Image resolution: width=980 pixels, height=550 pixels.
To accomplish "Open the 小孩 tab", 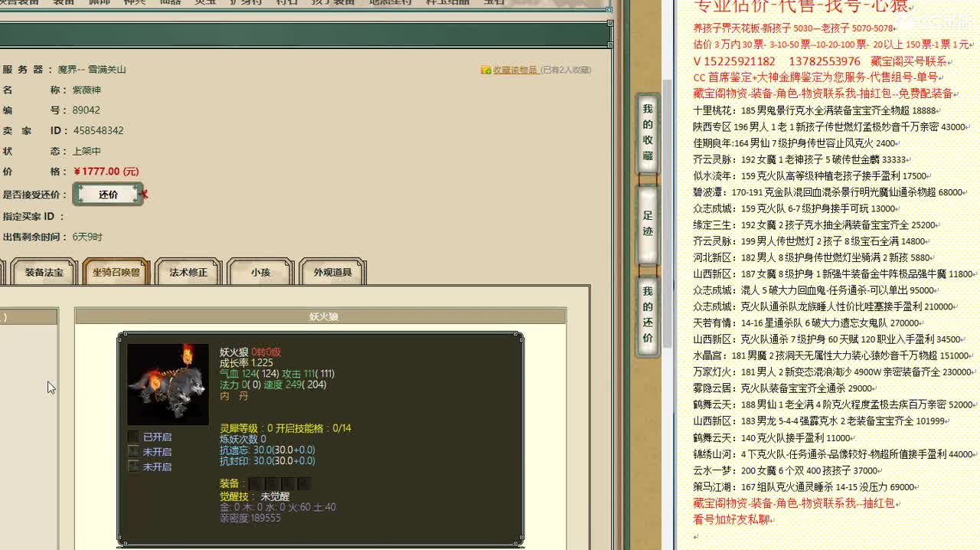I will (260, 272).
